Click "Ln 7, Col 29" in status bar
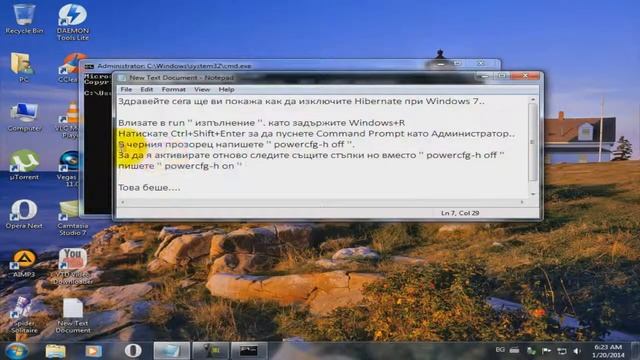This screenshot has width=640, height=360. click(x=460, y=213)
